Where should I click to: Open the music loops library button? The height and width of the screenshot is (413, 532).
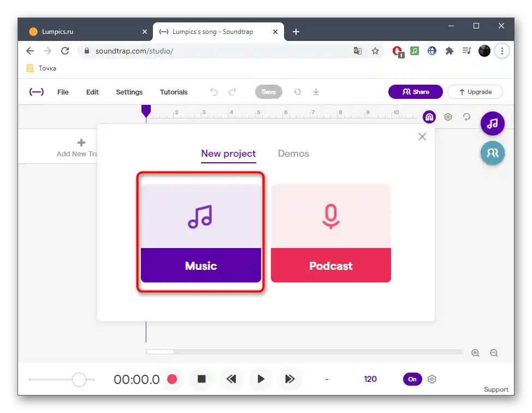492,123
